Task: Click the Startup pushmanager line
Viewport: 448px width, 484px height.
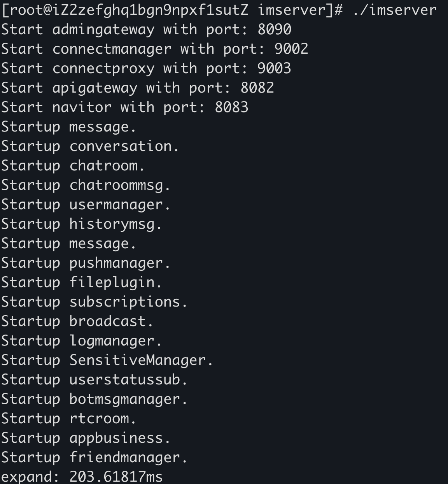Action: (86, 263)
